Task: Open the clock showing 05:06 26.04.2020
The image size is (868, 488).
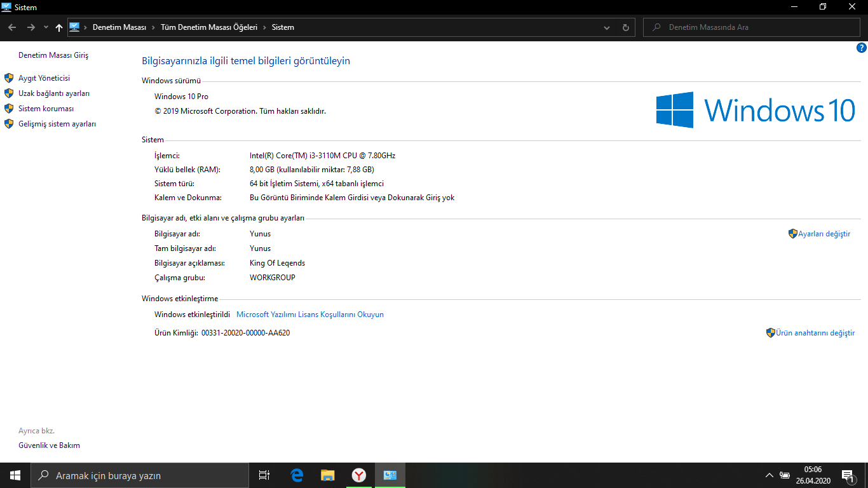Action: click(x=813, y=475)
